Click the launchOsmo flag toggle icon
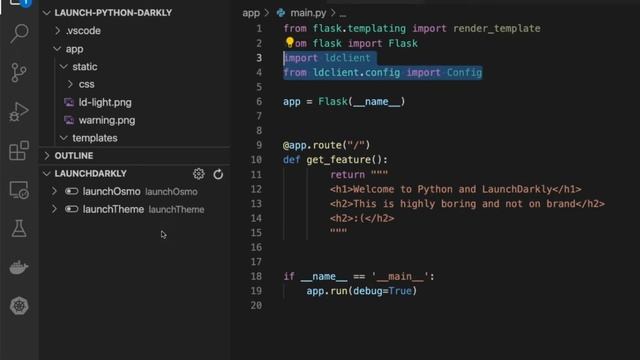Image resolution: width=640 pixels, height=360 pixels. 71,191
